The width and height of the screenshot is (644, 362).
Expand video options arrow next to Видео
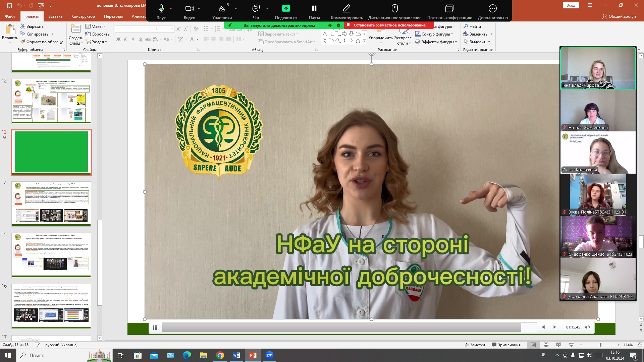tap(199, 8)
